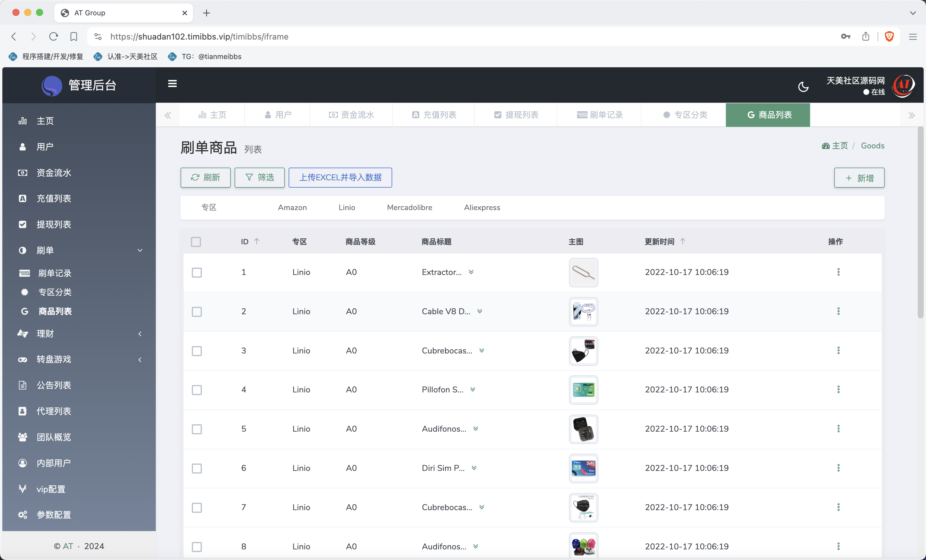
Task: Toggle the sidebar hamburger menu icon
Action: coord(172,84)
